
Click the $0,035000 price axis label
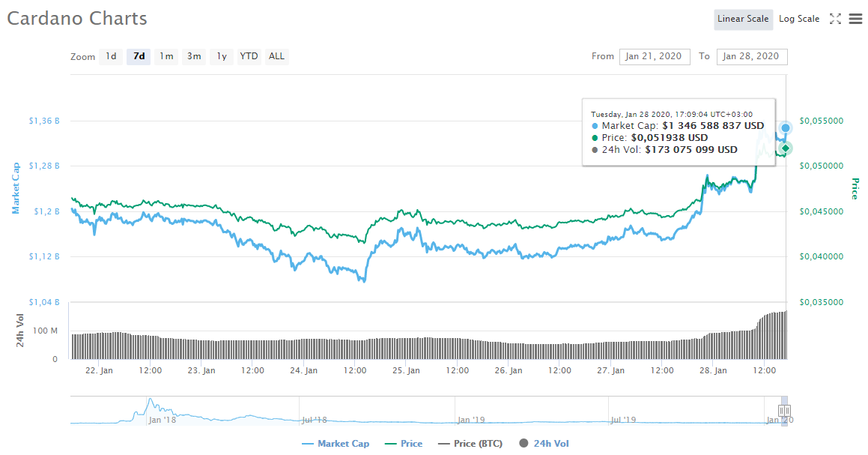[822, 302]
